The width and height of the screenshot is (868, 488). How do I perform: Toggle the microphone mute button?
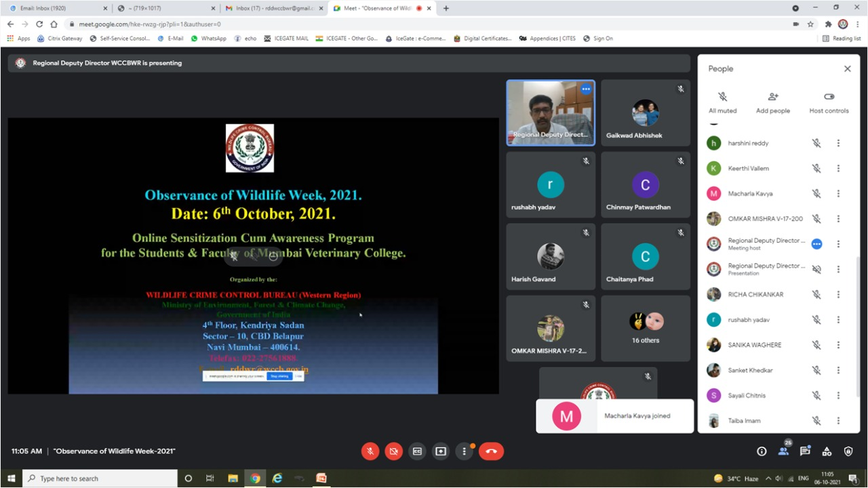tap(370, 451)
